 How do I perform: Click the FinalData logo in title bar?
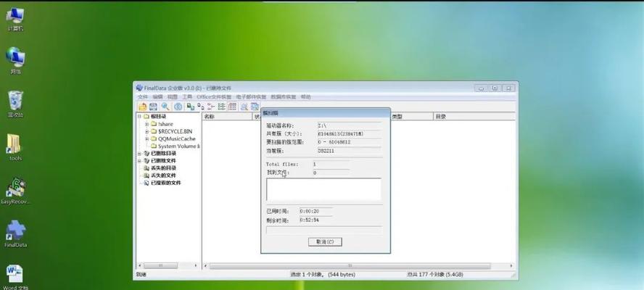point(139,88)
